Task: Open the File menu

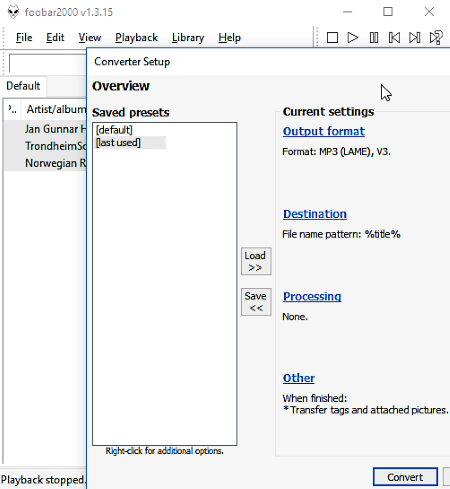Action: pos(24,38)
